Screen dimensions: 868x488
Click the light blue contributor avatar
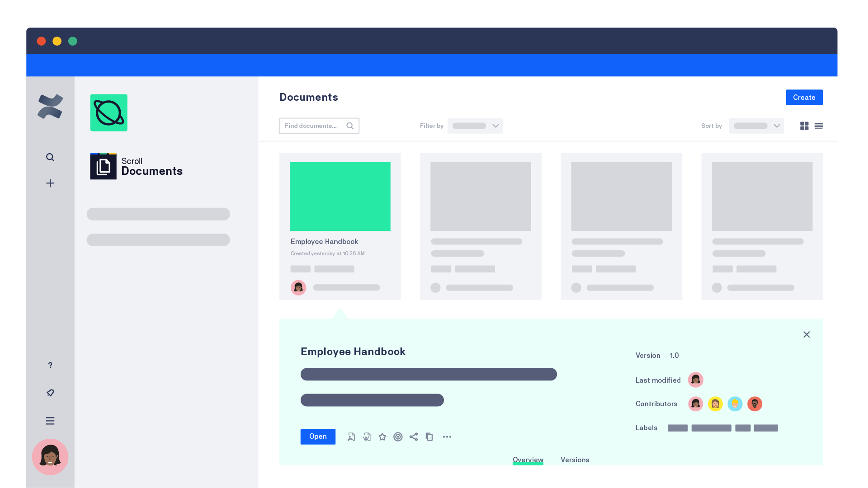point(735,404)
